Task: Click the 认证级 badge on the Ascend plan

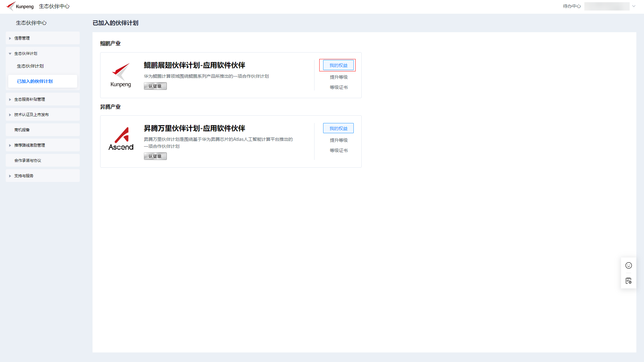Action: pyautogui.click(x=155, y=156)
